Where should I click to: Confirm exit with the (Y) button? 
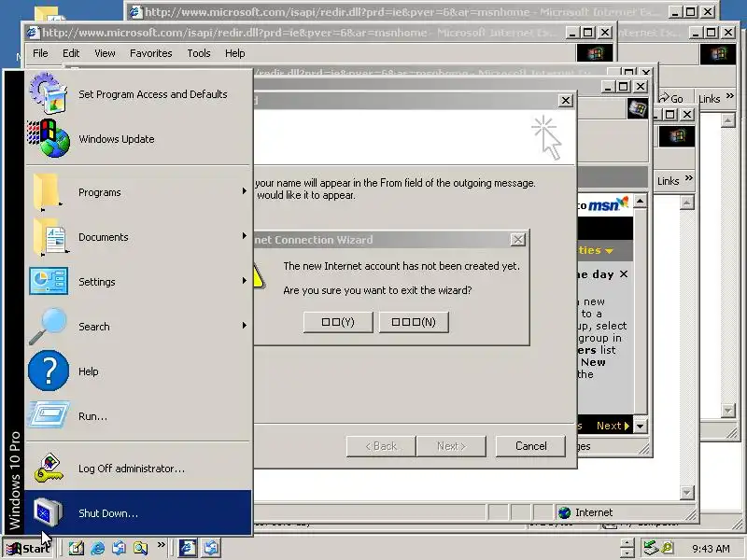click(x=338, y=322)
